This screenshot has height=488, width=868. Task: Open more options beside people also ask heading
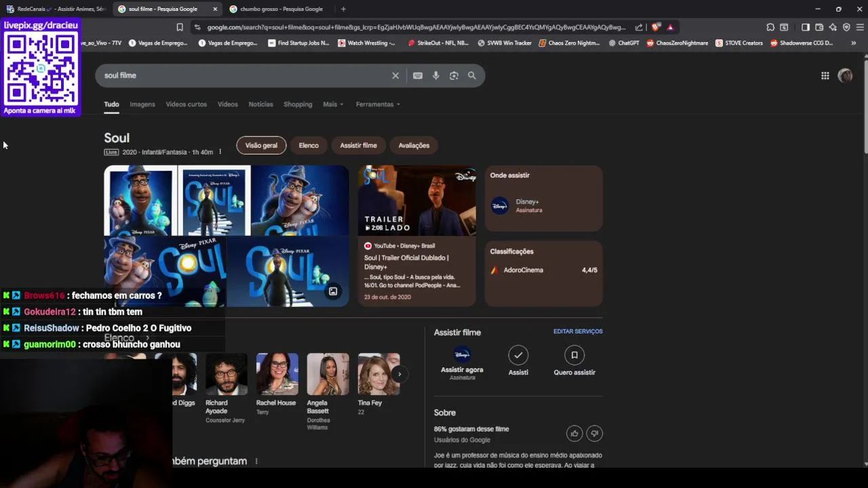pos(256,461)
